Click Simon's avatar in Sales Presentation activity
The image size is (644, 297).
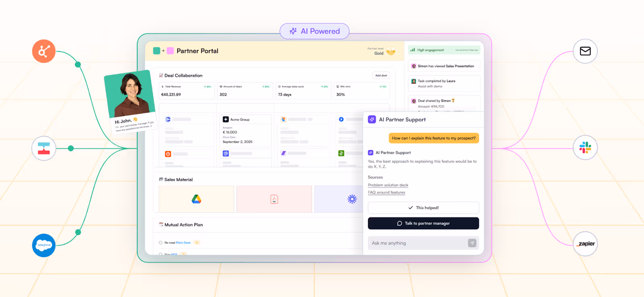(413, 66)
